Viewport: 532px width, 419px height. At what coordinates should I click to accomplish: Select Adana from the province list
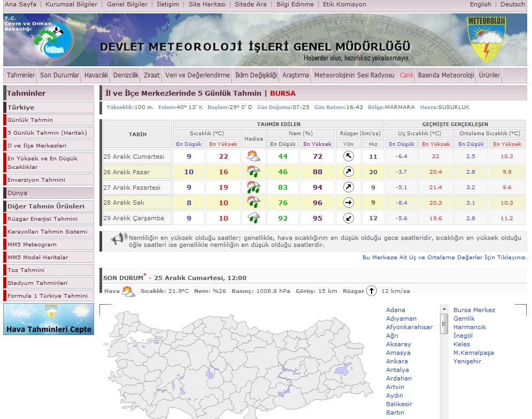[395, 310]
